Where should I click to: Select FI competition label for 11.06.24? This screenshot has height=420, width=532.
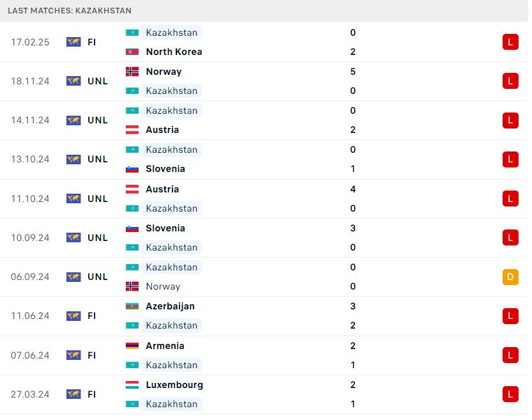[x=91, y=316]
